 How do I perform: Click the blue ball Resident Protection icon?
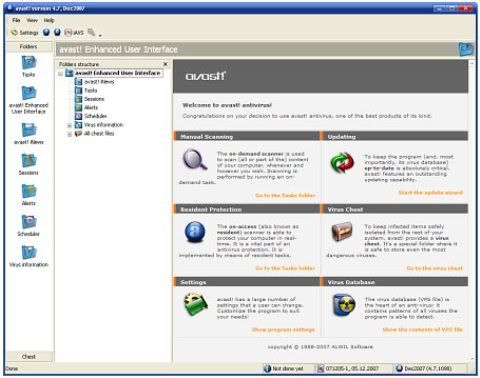[195, 232]
